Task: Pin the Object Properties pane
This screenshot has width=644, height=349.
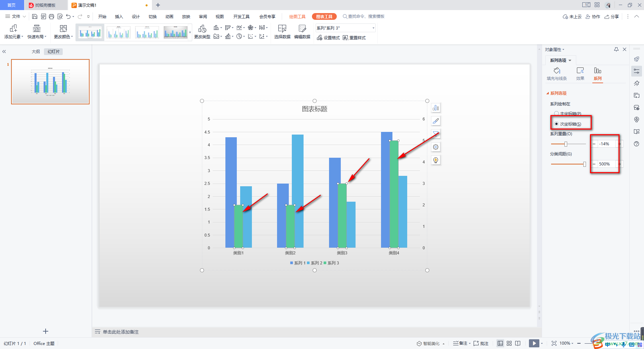Action: [x=616, y=49]
